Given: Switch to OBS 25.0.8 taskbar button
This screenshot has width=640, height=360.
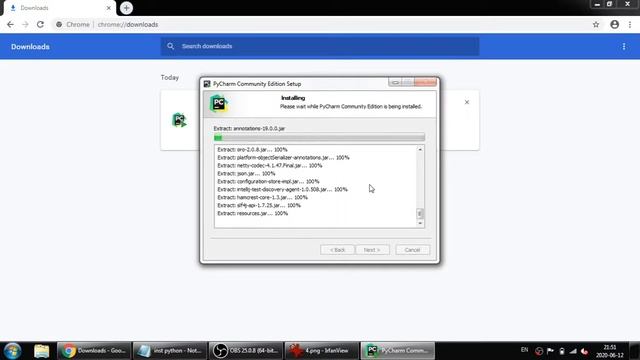Looking at the screenshot, I should coord(246,351).
